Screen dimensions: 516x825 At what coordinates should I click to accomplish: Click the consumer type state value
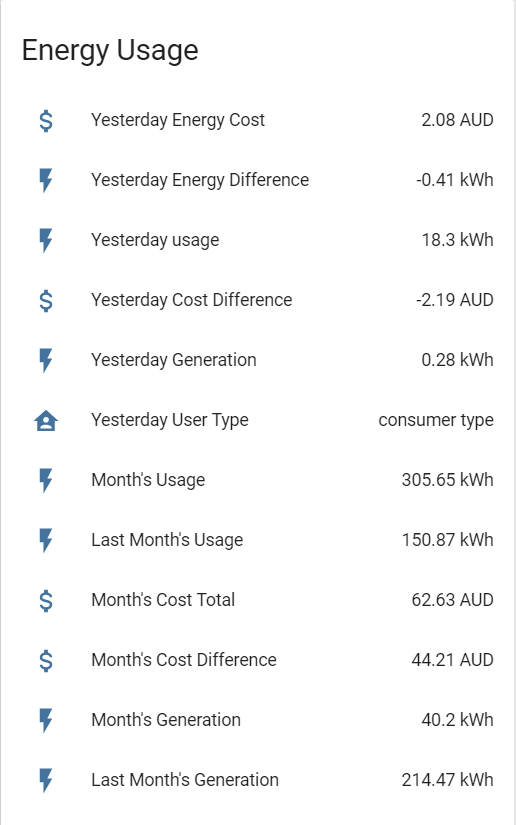click(436, 420)
